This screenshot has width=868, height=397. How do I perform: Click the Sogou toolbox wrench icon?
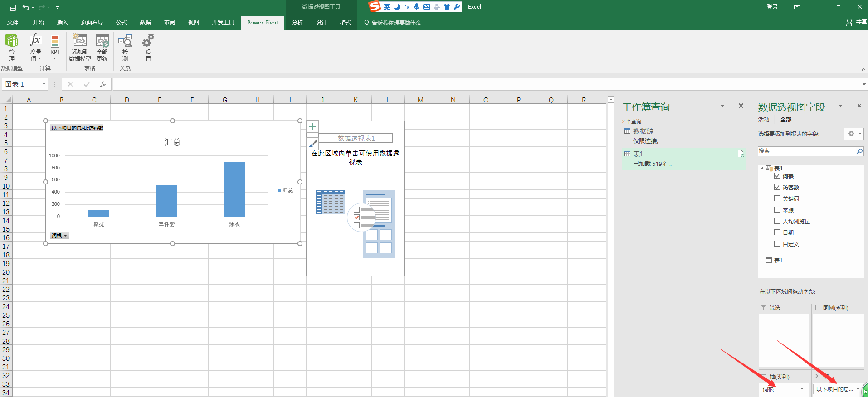pyautogui.click(x=457, y=7)
